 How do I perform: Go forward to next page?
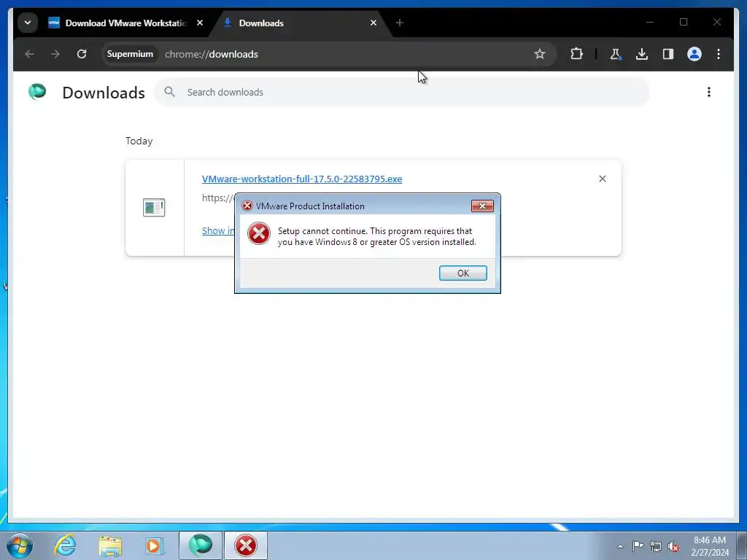click(55, 54)
